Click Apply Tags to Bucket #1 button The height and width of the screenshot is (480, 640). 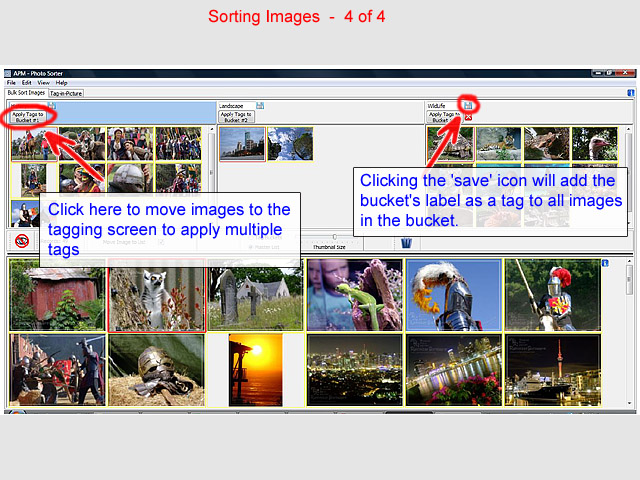28,117
